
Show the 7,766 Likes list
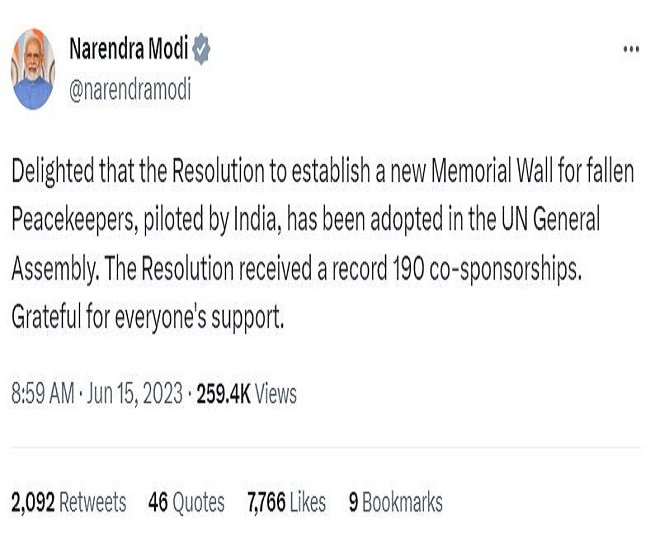point(286,502)
